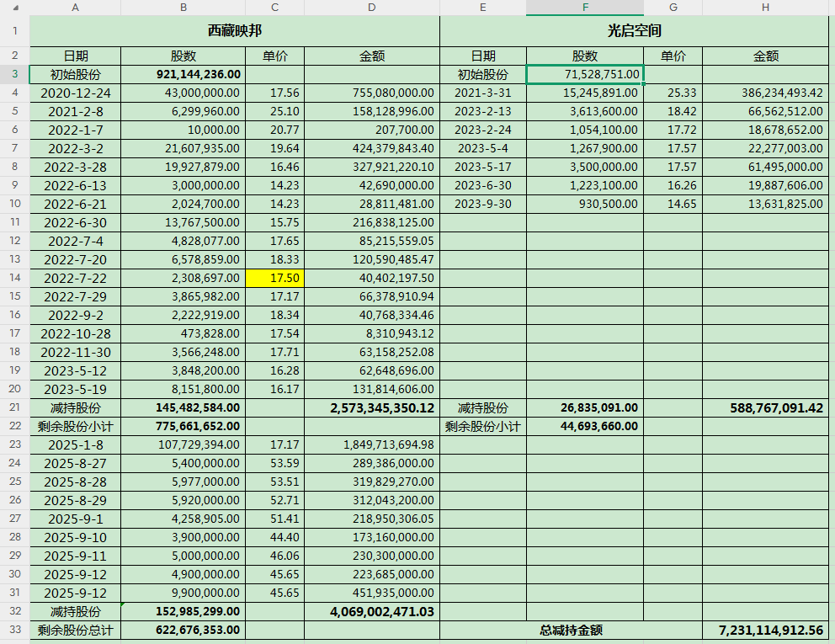Image resolution: width=835 pixels, height=644 pixels.
Task: Click 光启空间 subtotal 588,767,091.42
Action: [765, 408]
